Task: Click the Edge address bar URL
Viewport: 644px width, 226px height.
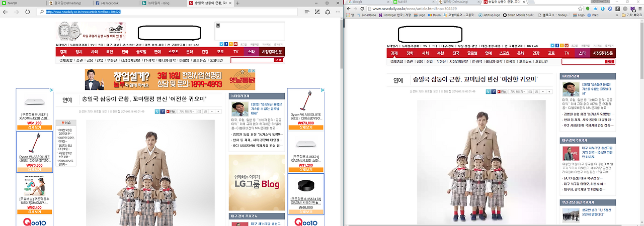Action: point(83,11)
